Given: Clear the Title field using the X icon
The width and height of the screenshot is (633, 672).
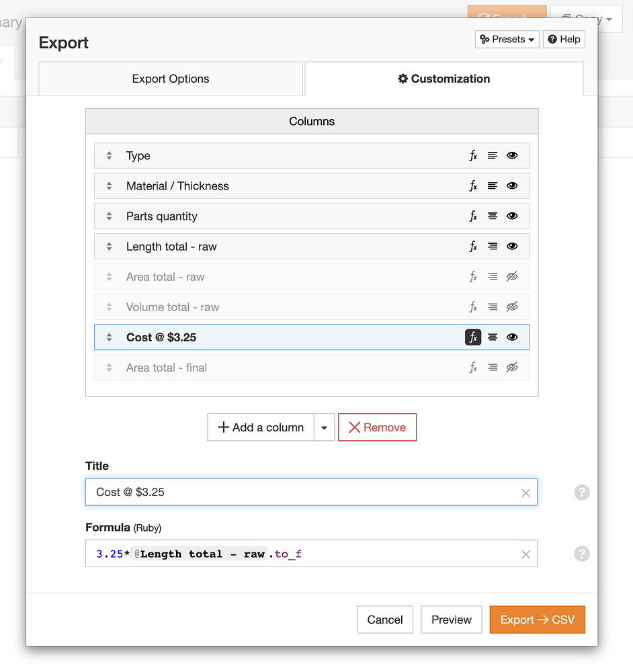Looking at the screenshot, I should click(x=525, y=493).
